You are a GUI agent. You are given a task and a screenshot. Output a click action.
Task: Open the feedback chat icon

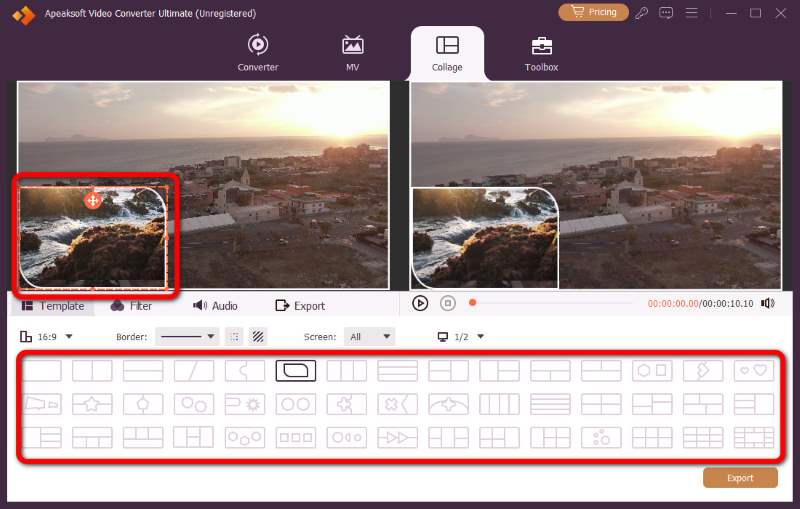click(666, 13)
